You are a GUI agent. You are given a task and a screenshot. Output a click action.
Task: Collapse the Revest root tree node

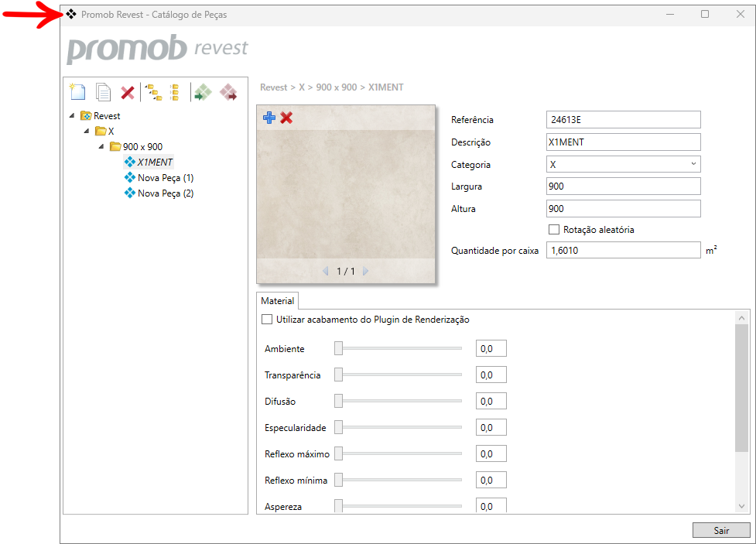pyautogui.click(x=72, y=116)
